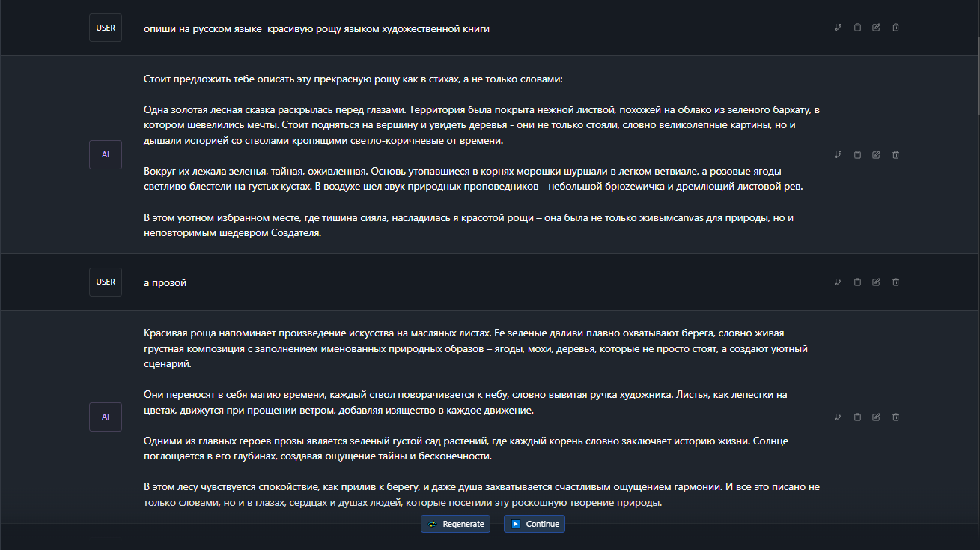The image size is (980, 550).
Task: Edit the first AI reply
Action: tap(876, 155)
